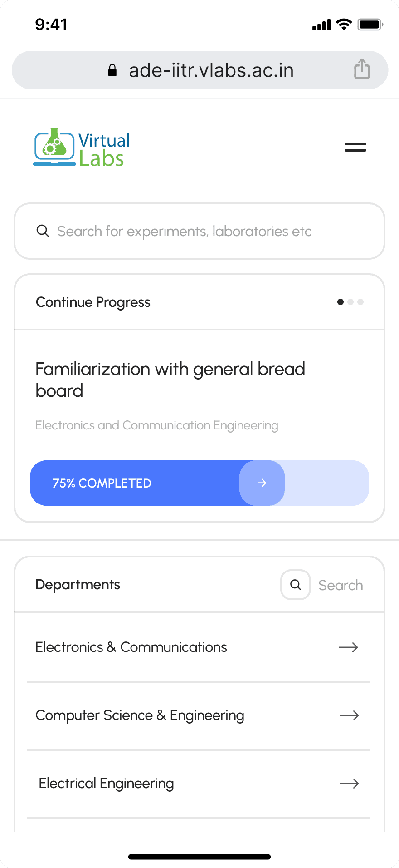Expand Electronics & Communications arrow

tap(349, 647)
